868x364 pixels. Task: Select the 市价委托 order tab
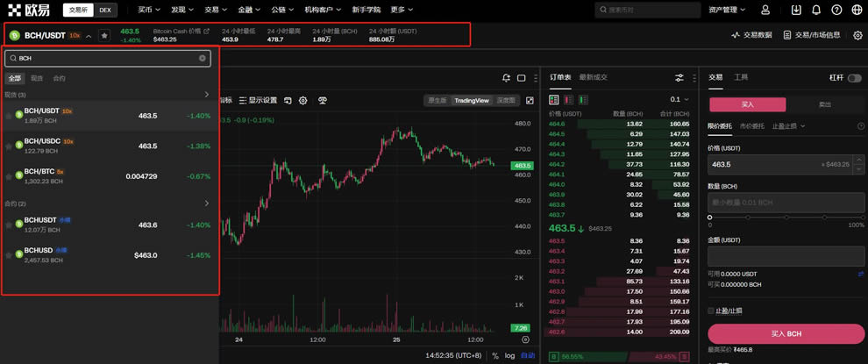pos(752,126)
